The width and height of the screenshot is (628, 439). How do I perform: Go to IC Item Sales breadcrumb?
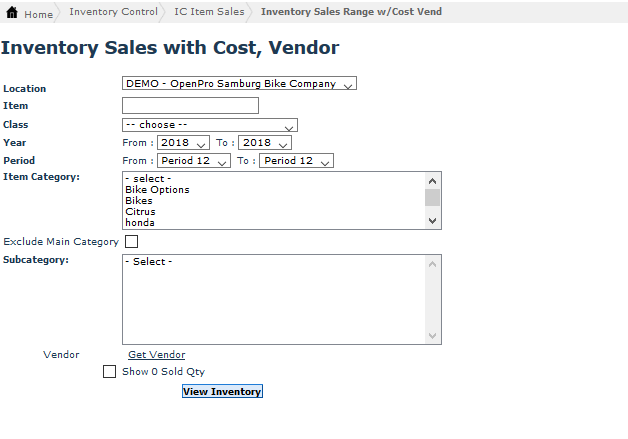[x=209, y=12]
